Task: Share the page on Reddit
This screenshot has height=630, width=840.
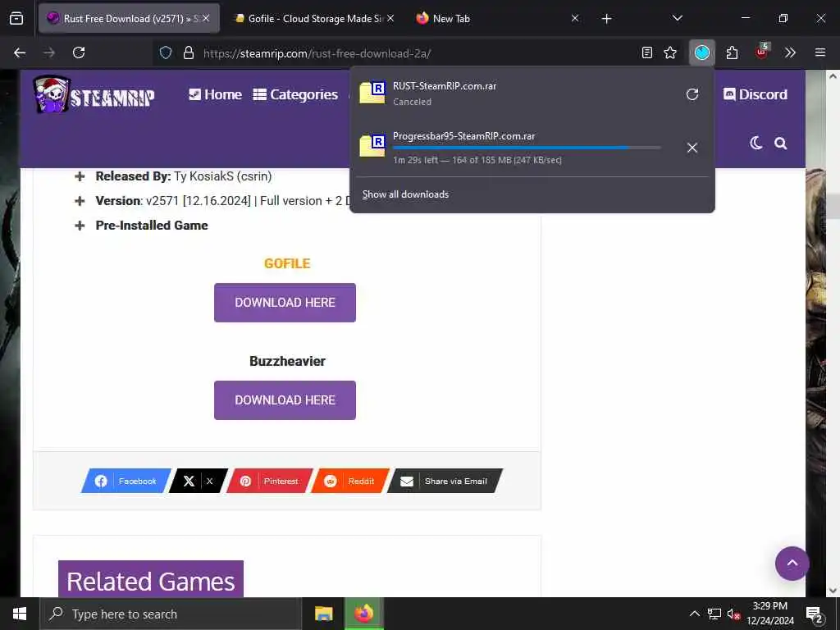Action: (349, 481)
